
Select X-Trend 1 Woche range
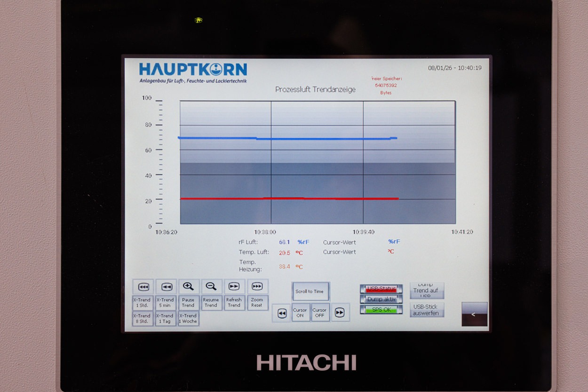[x=188, y=319]
